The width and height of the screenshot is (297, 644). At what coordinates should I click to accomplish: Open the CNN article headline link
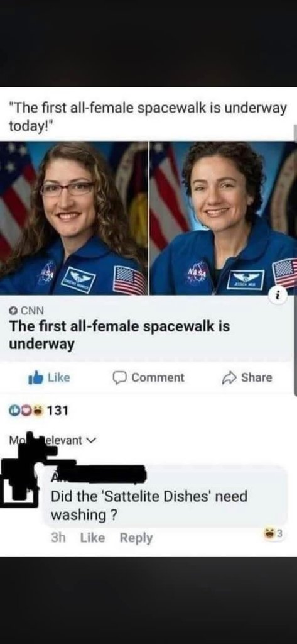(x=119, y=335)
